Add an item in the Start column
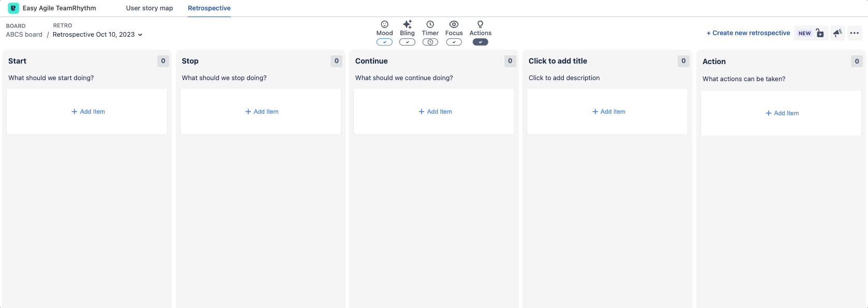Image resolution: width=868 pixels, height=308 pixels. 88,112
